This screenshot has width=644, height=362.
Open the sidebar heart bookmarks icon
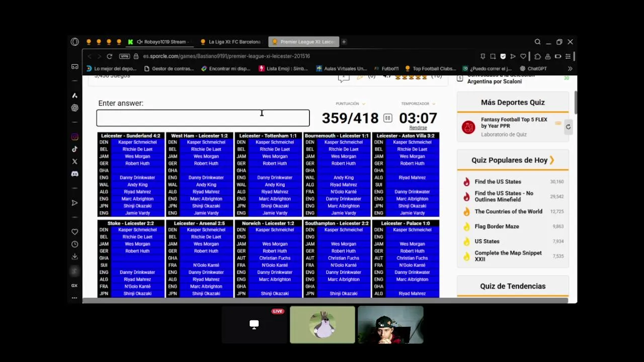[x=74, y=232]
